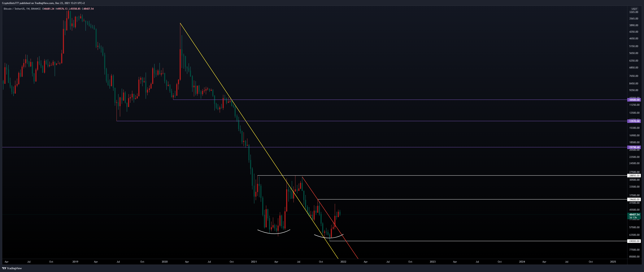Click the CryptoSlots777 publisher header text
Image resolution: width=644 pixels, height=272 pixels.
click(x=43, y=3)
